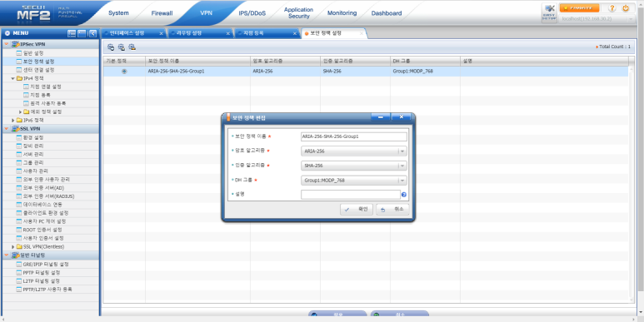Image resolution: width=644 pixels, height=322 pixels.
Task: Open the Application Security main menu tab
Action: click(x=298, y=12)
